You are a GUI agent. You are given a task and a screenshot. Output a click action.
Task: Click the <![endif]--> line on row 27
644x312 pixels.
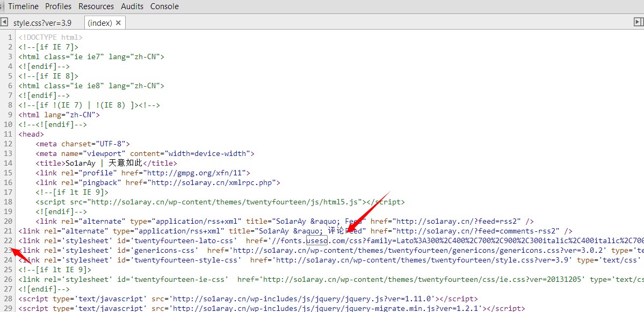(x=44, y=289)
